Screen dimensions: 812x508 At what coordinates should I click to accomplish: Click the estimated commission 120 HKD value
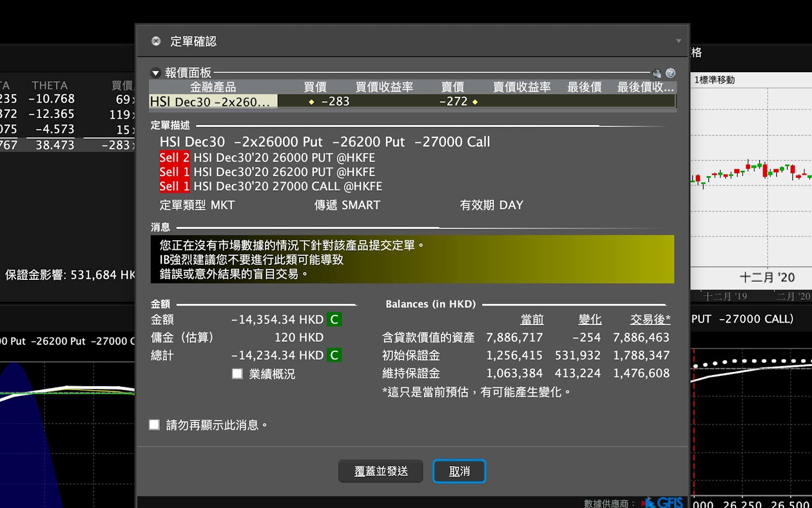[x=299, y=337]
